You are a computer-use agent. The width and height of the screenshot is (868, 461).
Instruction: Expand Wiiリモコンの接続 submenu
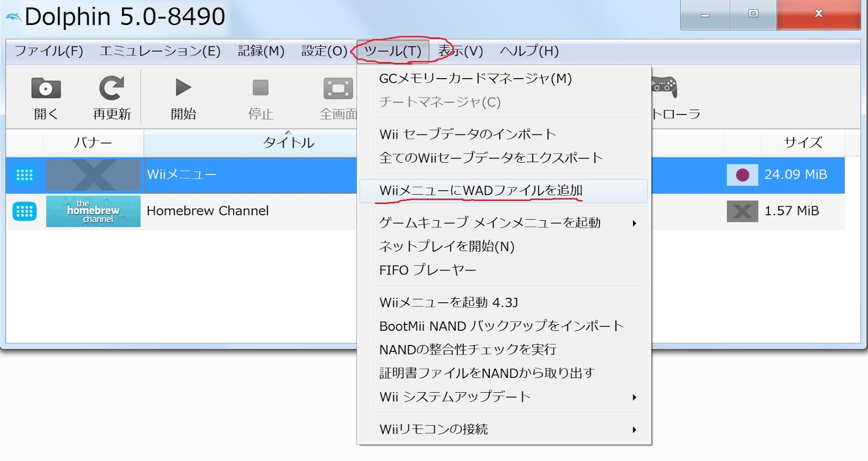pos(505,430)
